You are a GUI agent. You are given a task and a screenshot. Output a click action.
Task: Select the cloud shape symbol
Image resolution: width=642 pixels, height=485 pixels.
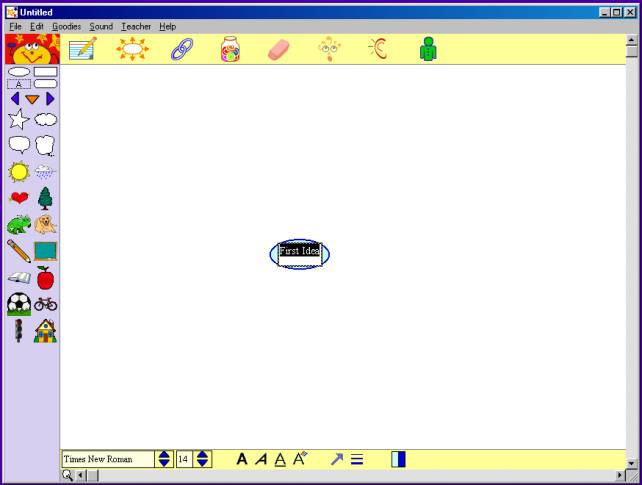coord(45,120)
